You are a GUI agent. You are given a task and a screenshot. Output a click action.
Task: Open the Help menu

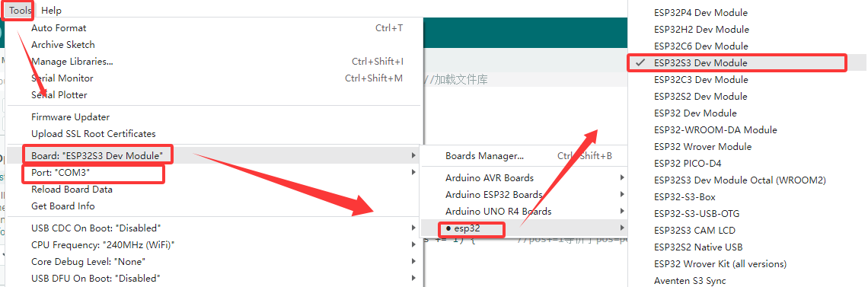pos(52,11)
